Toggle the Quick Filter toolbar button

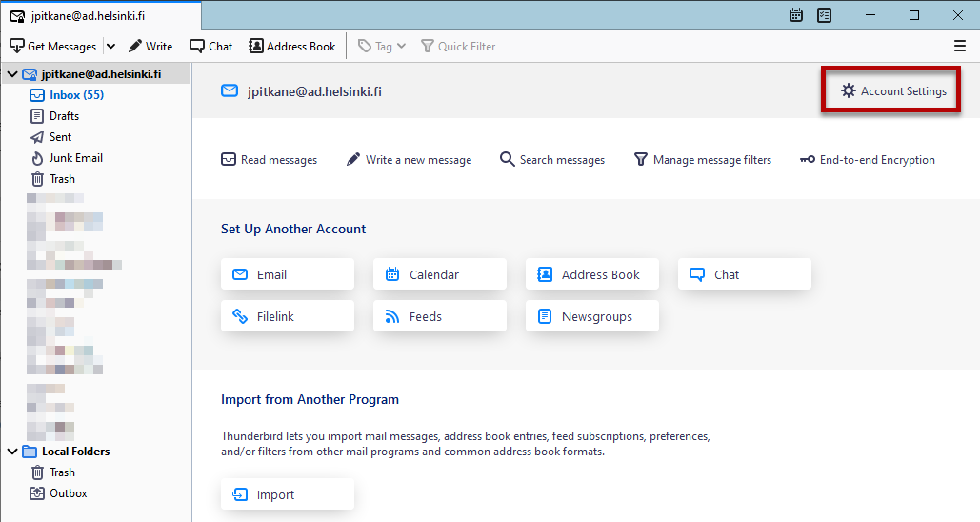(458, 47)
